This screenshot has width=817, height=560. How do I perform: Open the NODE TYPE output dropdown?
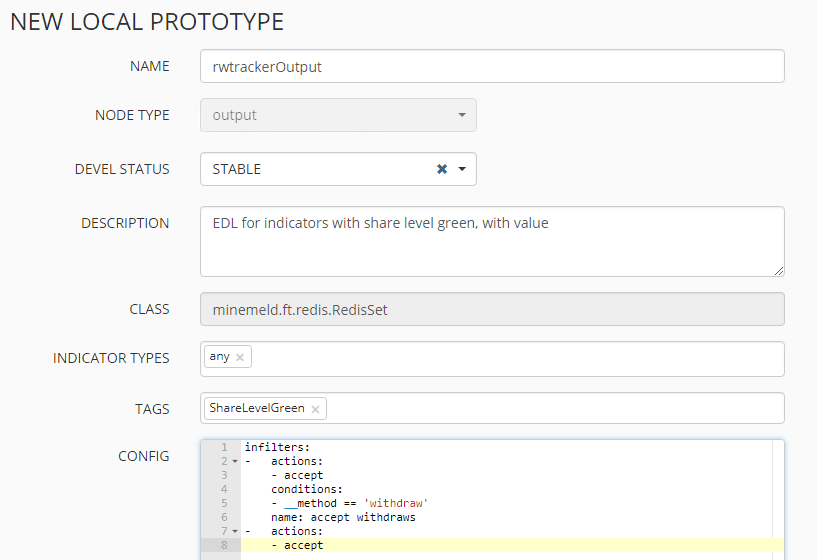pos(338,115)
